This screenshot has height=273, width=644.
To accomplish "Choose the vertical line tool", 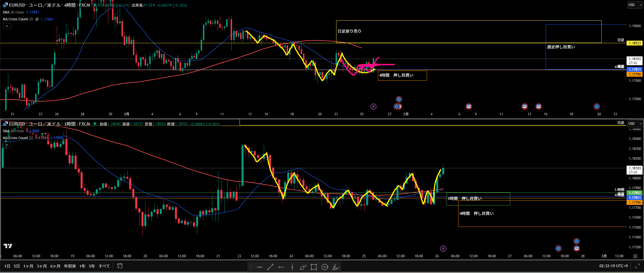I will (x=292, y=267).
